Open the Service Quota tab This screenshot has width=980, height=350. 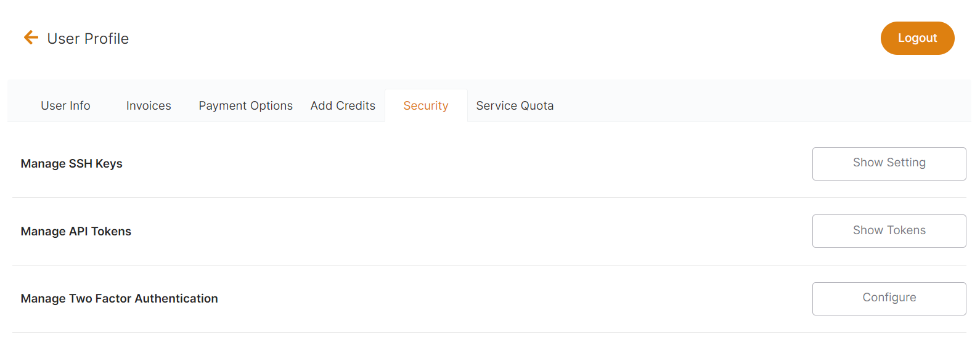515,106
